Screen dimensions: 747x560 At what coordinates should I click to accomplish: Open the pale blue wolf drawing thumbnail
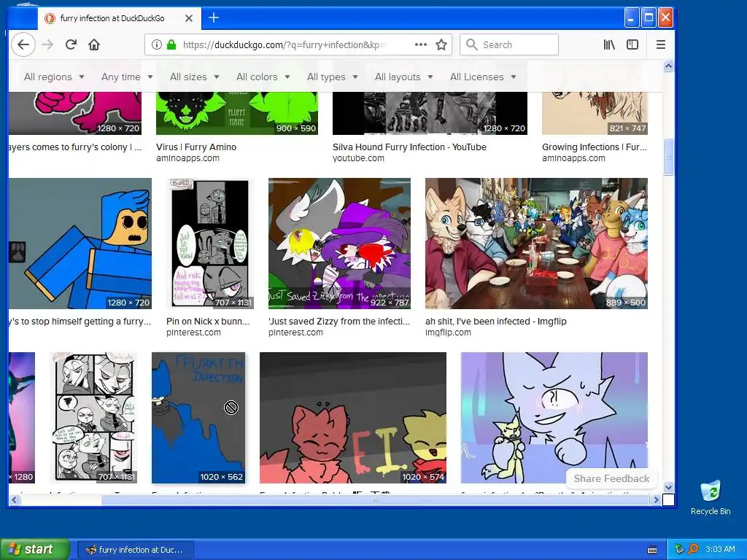click(554, 418)
